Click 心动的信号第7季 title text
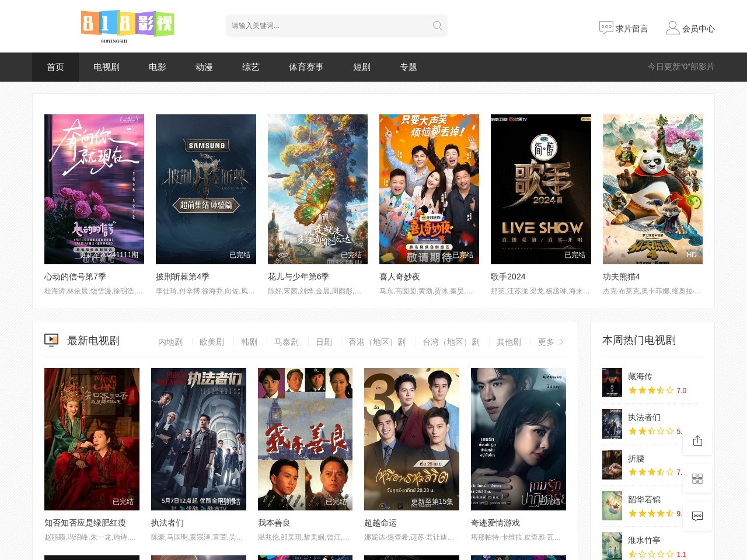Image resolution: width=747 pixels, height=560 pixels. tap(75, 276)
